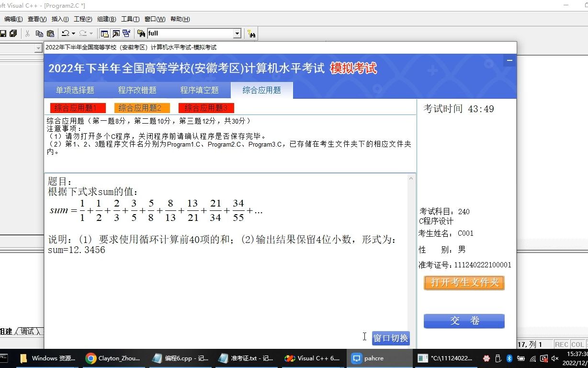
Task: Expand the Redo history dropdown arrow
Action: (90, 34)
